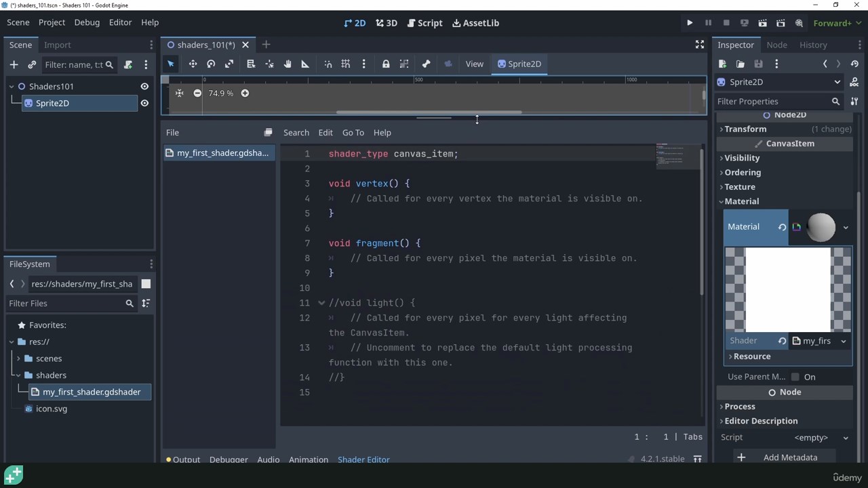This screenshot has height=488, width=868.
Task: Run a specific scene
Action: [x=781, y=23]
